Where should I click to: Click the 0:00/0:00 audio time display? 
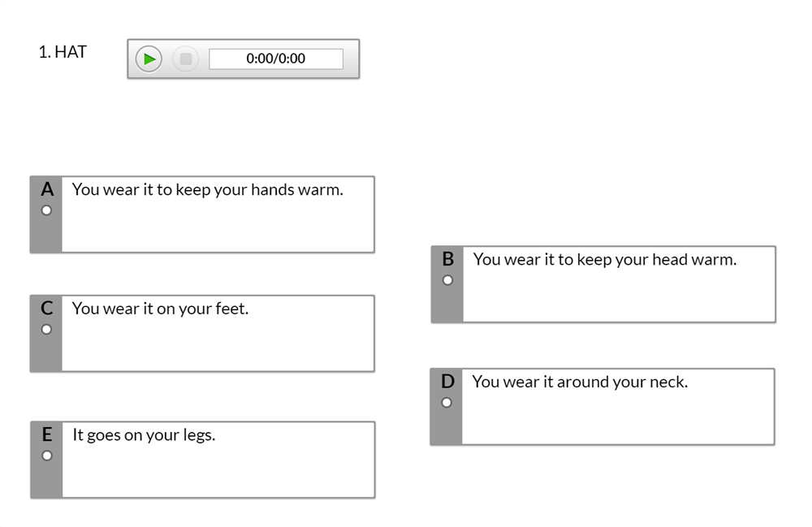coord(275,58)
